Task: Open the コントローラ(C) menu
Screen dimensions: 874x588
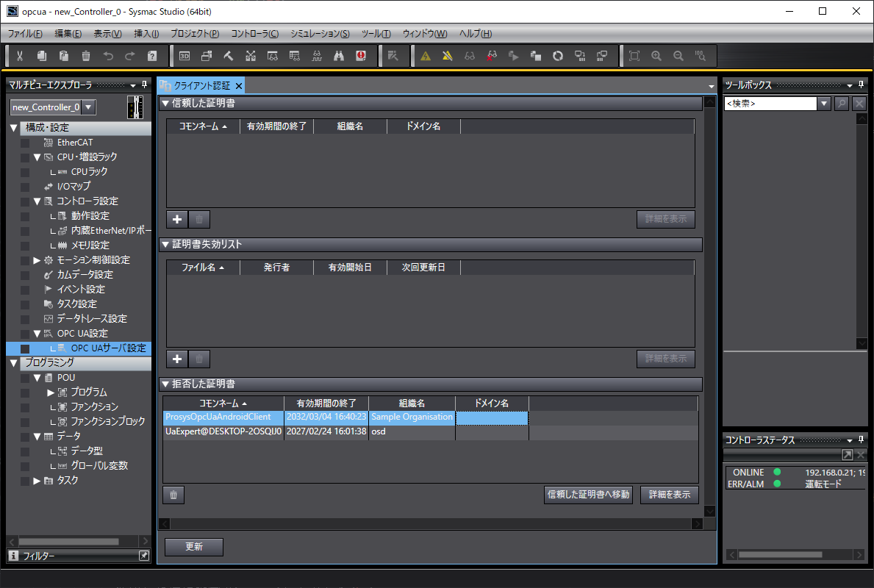Action: click(x=254, y=34)
